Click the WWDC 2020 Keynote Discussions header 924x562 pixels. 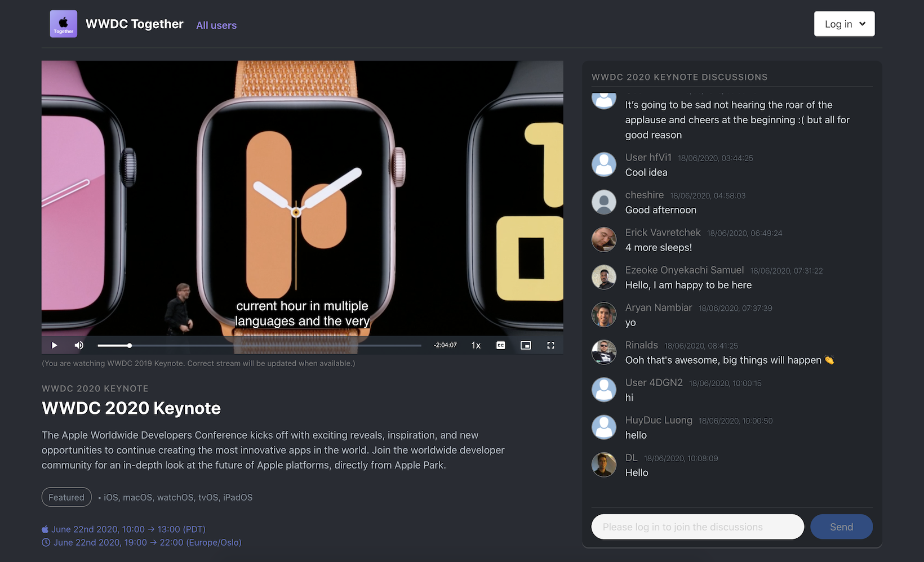[x=679, y=77]
